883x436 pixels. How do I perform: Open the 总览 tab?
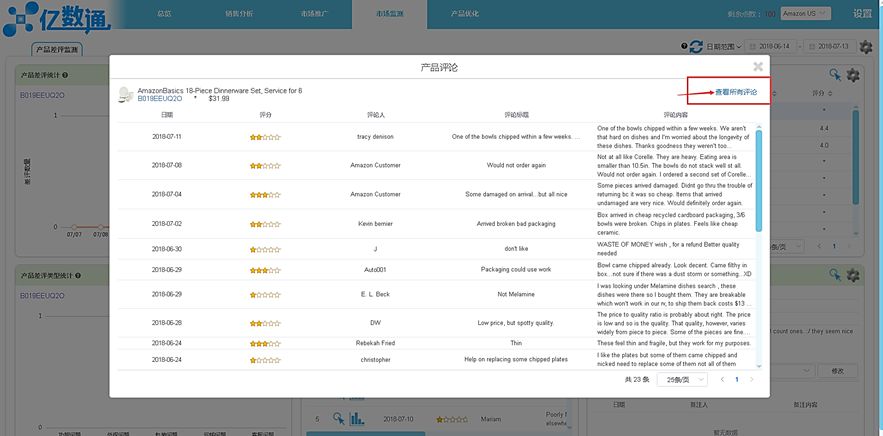point(164,14)
